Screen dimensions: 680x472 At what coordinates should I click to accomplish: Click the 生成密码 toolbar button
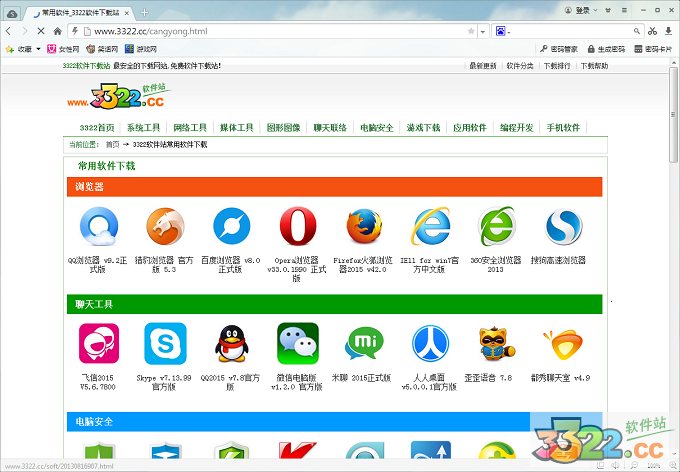click(606, 49)
